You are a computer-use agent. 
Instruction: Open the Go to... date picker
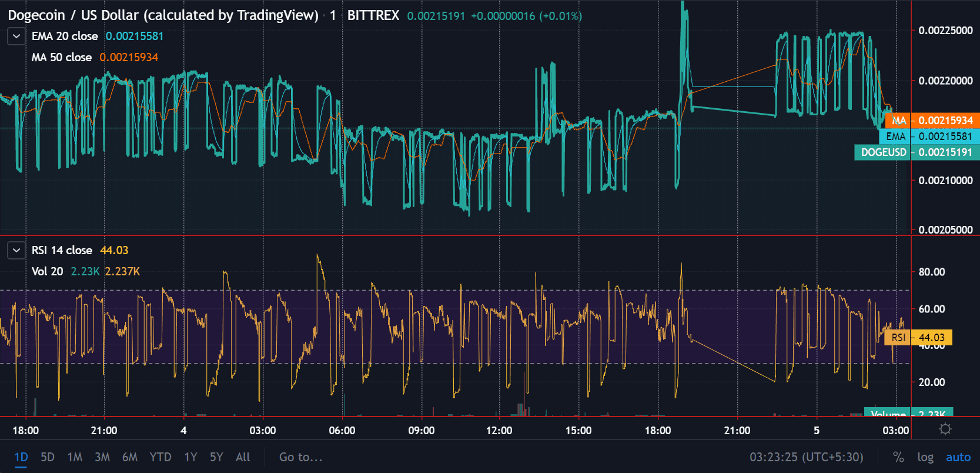pyautogui.click(x=300, y=457)
